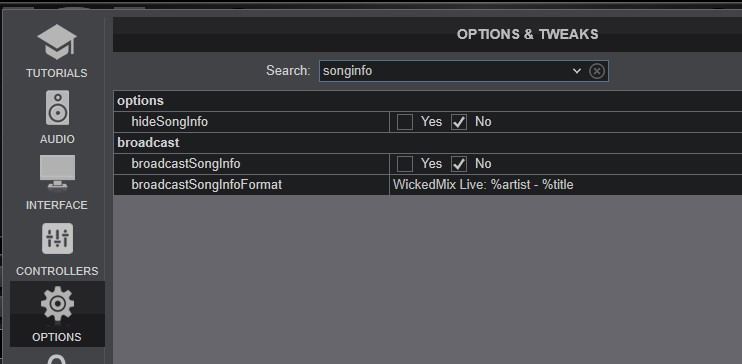Select the broadcastSongInfoFormat setting row

pyautogui.click(x=428, y=185)
